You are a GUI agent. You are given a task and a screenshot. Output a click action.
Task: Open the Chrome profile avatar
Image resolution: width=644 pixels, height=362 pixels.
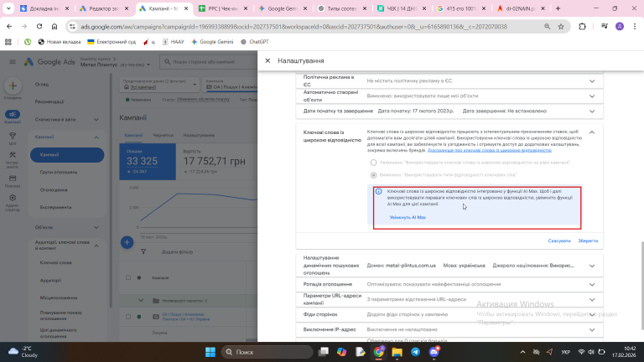click(x=620, y=27)
